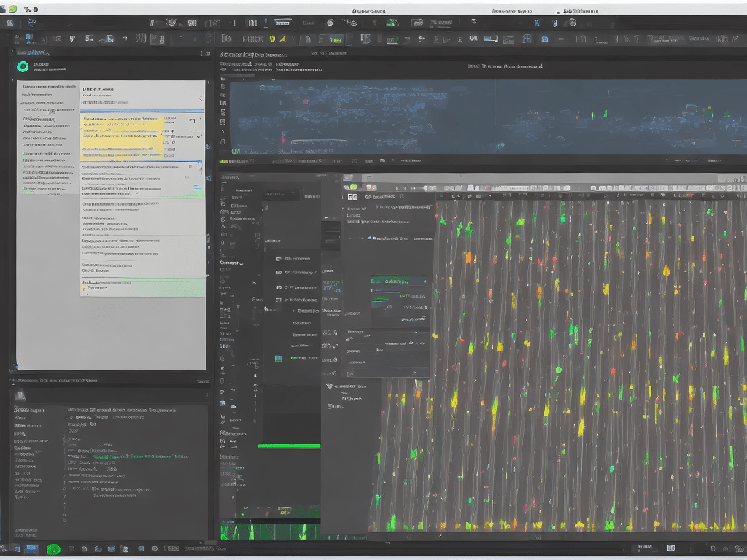This screenshot has height=560, width=747.
Task: Select the green-highlighted row in the nested dark panel
Action: (x=399, y=281)
